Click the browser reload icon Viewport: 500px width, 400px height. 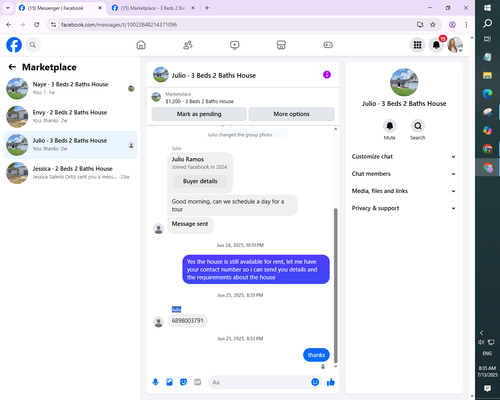(37, 25)
